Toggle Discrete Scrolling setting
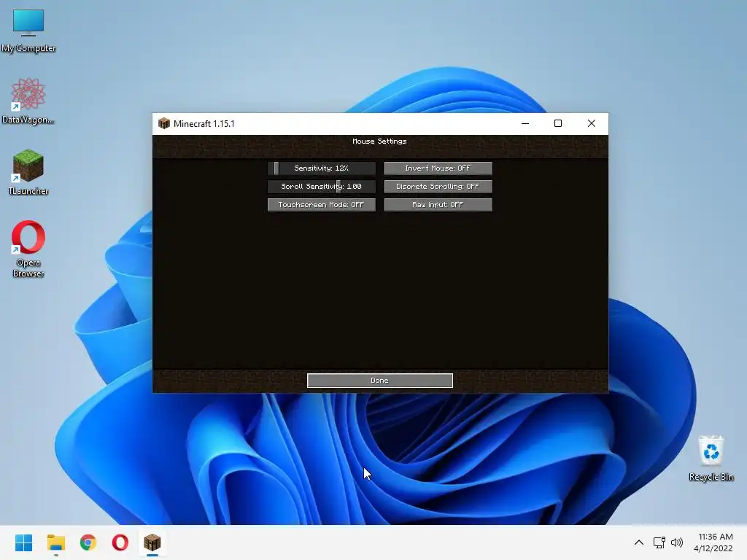The height and width of the screenshot is (560, 747). pos(438,186)
